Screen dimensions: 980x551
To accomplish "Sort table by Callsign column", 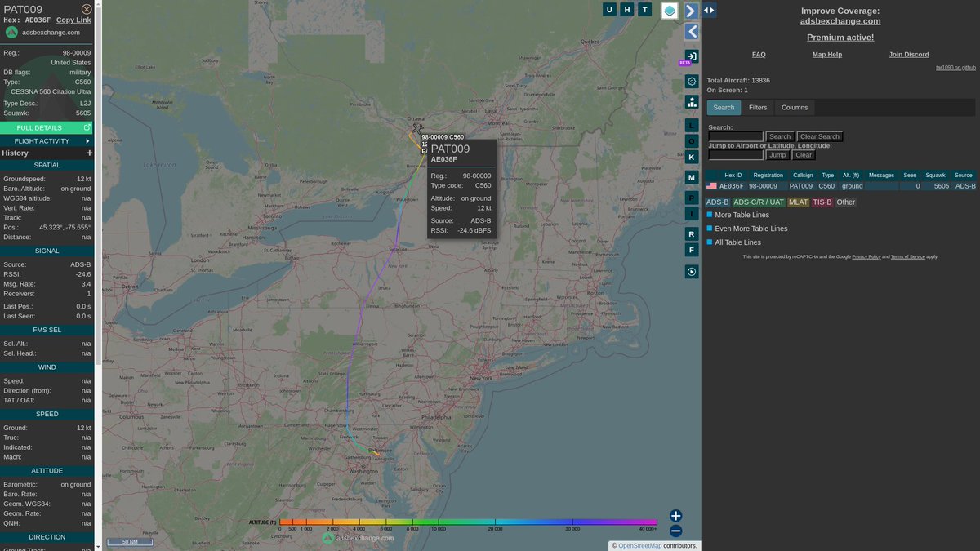I will click(x=803, y=175).
